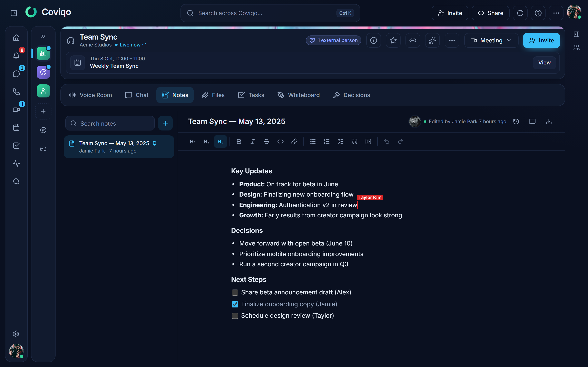
Task: Focus the Search notes field
Action: point(110,123)
